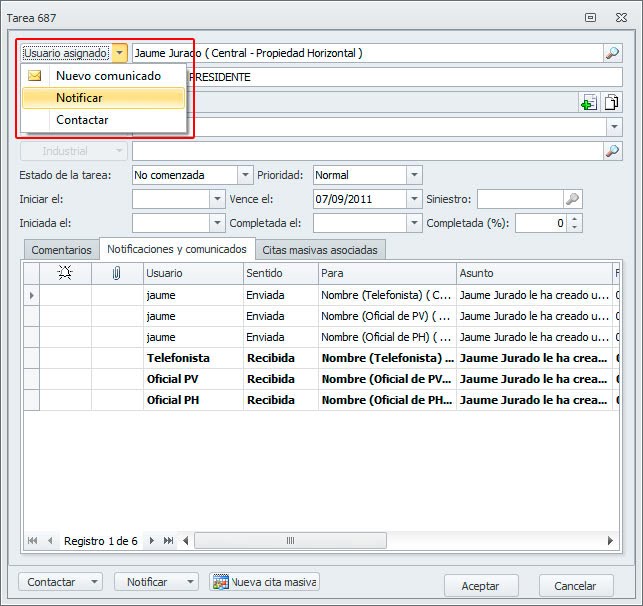643x606 pixels.
Task: Open the Prioridad dropdown
Action: pos(414,175)
